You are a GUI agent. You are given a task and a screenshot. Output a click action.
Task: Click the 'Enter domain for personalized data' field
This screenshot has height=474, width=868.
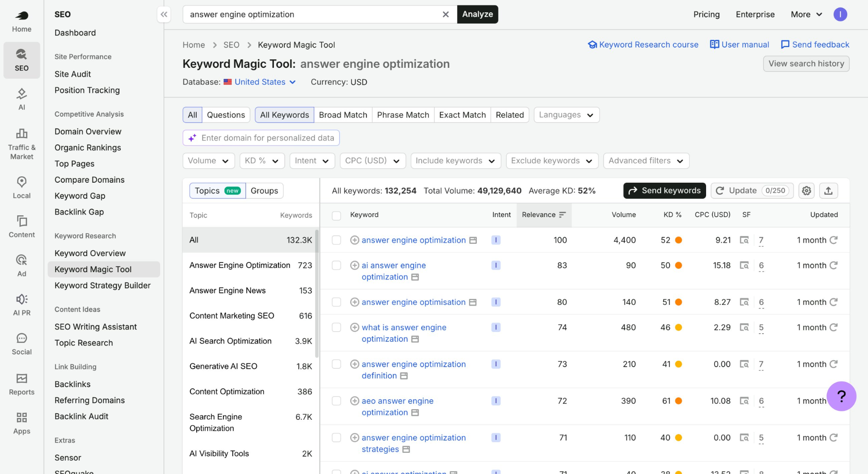(x=261, y=138)
